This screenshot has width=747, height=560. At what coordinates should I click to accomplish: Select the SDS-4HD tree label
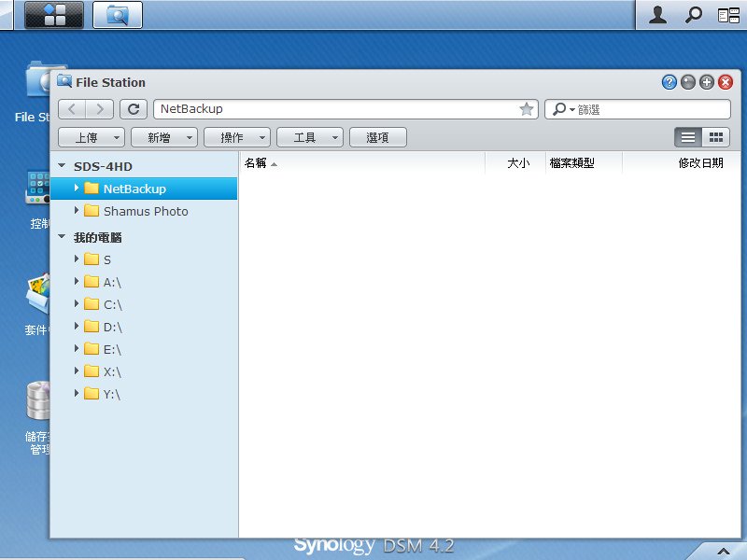103,167
